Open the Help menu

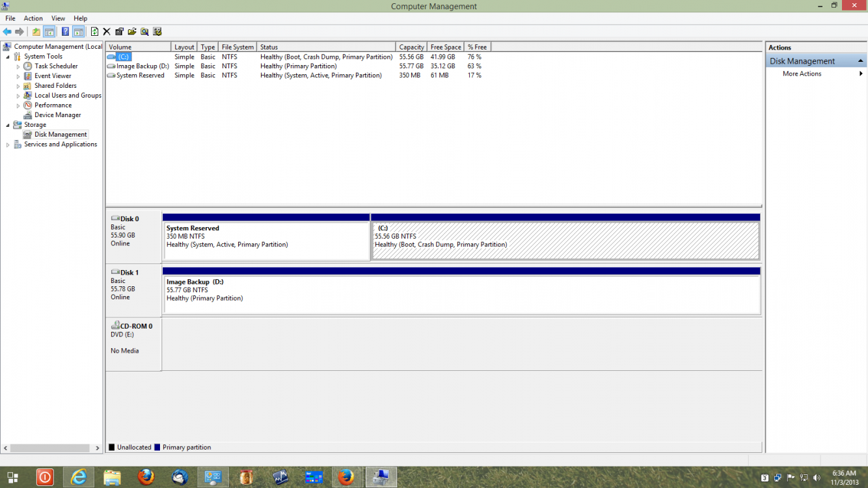pyautogui.click(x=80, y=18)
